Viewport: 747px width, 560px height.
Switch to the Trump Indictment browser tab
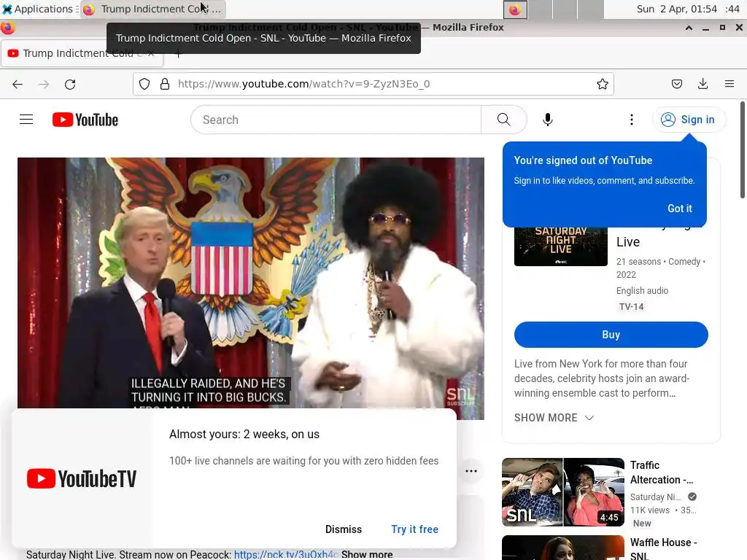(82, 53)
